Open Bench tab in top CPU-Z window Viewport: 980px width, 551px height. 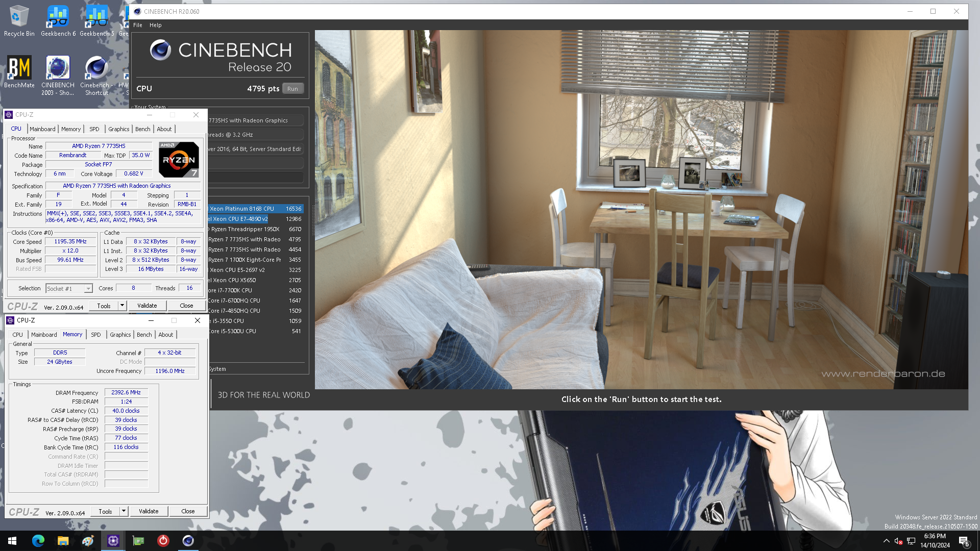pos(143,129)
